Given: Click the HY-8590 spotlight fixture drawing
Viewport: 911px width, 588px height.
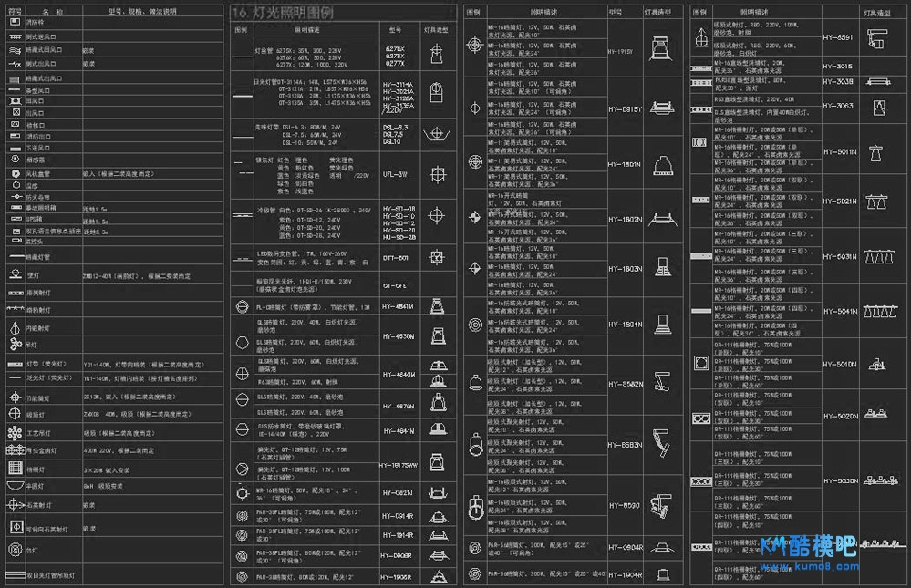Looking at the screenshot, I should coord(658,504).
